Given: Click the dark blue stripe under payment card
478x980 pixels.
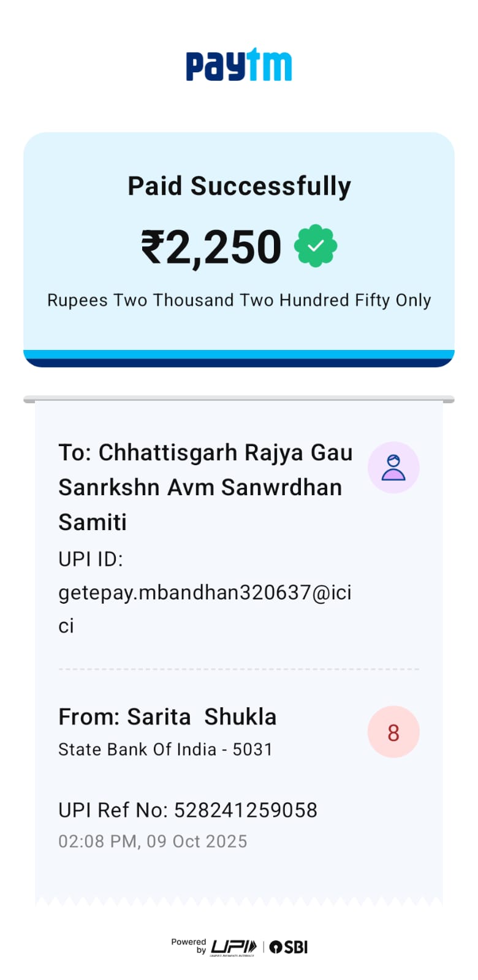Looking at the screenshot, I should point(239,363).
